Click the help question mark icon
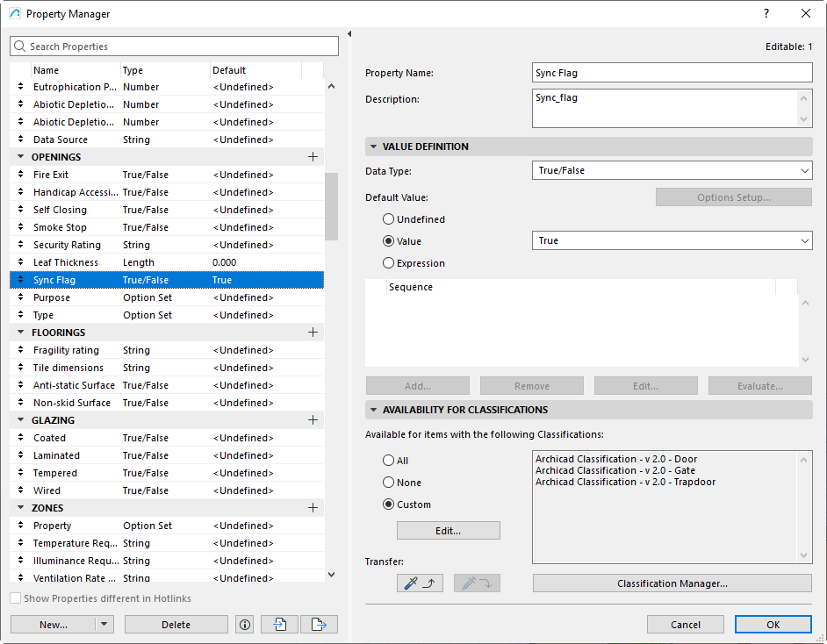Image resolution: width=827 pixels, height=644 pixels. click(x=766, y=14)
